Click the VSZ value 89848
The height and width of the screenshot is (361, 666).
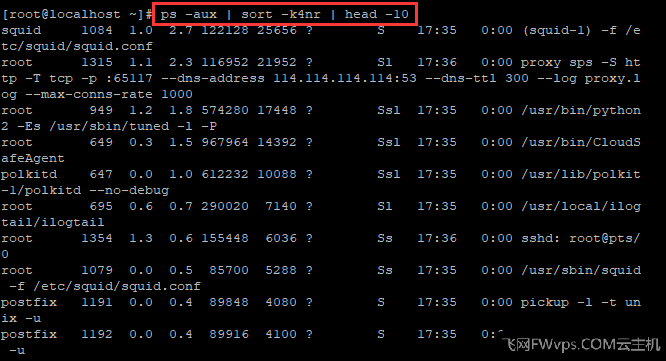point(229,302)
